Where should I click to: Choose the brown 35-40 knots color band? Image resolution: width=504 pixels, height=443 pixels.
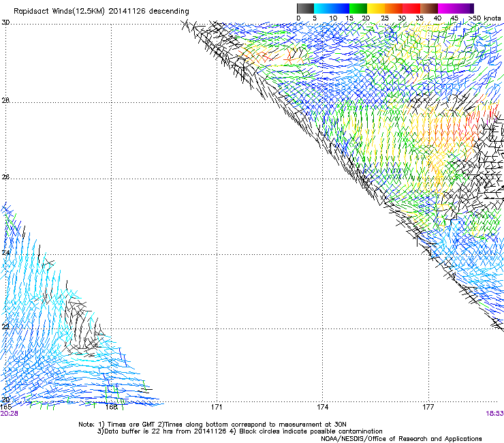(429, 8)
